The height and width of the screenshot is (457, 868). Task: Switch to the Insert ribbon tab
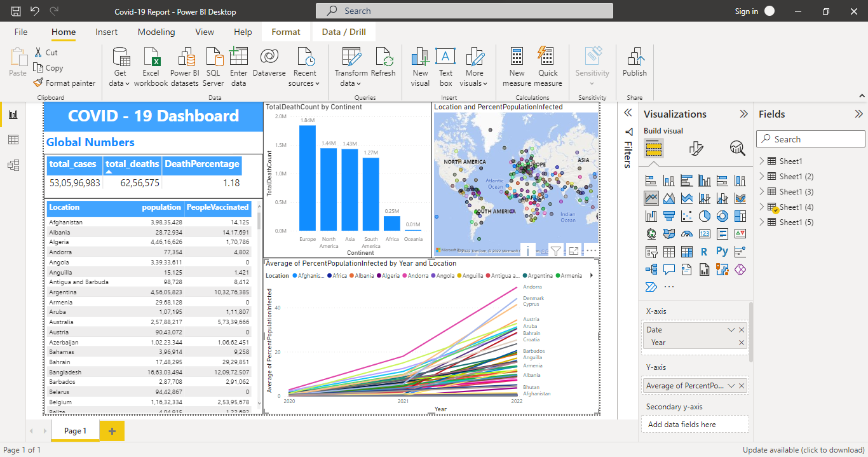pyautogui.click(x=106, y=31)
